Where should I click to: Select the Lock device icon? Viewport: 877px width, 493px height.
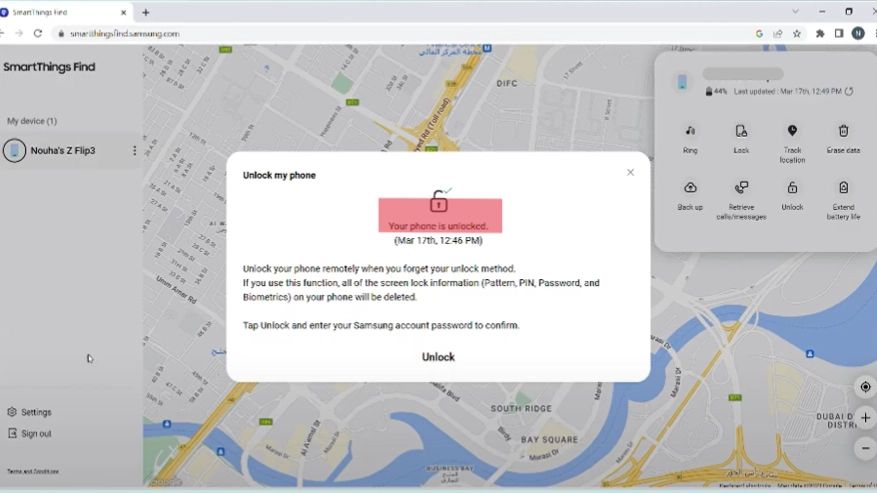[x=741, y=131]
